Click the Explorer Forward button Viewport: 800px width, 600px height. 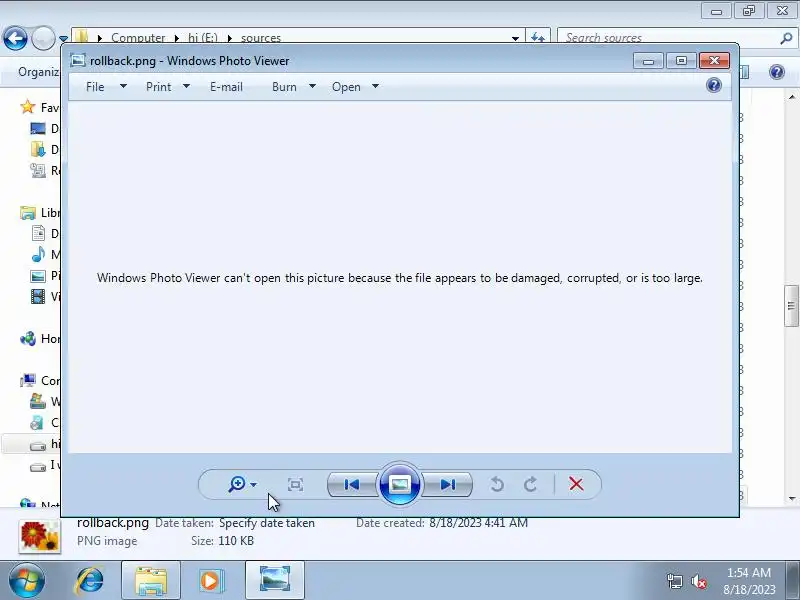pyautogui.click(x=43, y=38)
